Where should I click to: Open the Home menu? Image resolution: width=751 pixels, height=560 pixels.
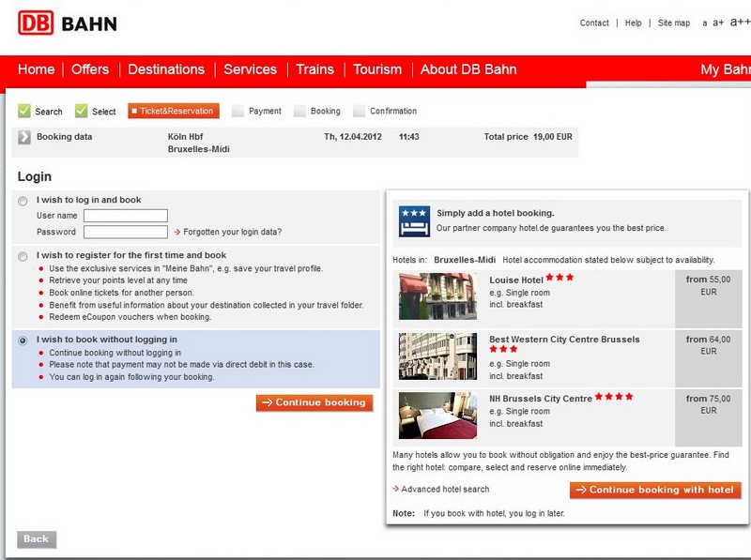pyautogui.click(x=36, y=69)
